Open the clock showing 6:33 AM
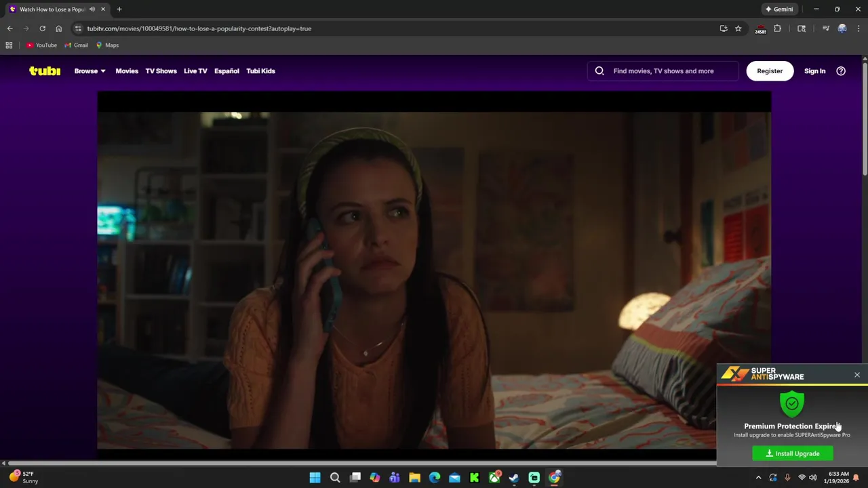Screen dimensions: 868x488 pos(838,478)
